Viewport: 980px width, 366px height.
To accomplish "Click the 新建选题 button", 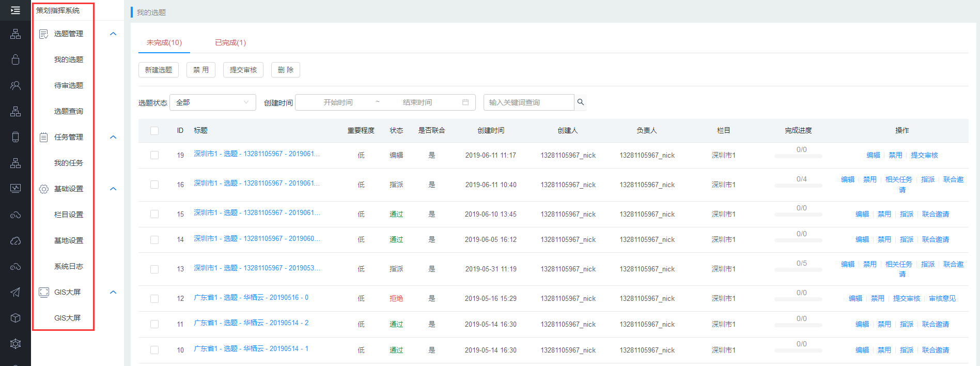I will pyautogui.click(x=159, y=70).
